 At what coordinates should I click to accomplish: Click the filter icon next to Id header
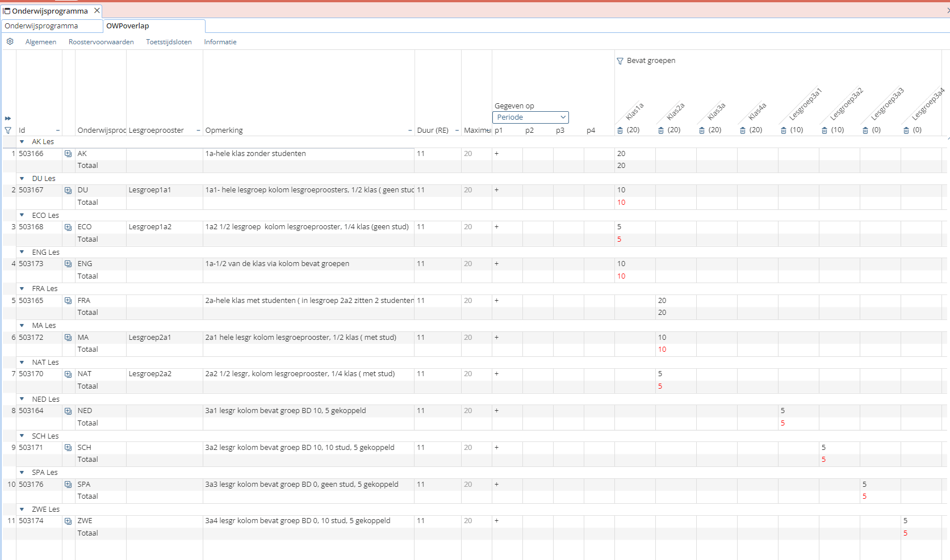8,130
